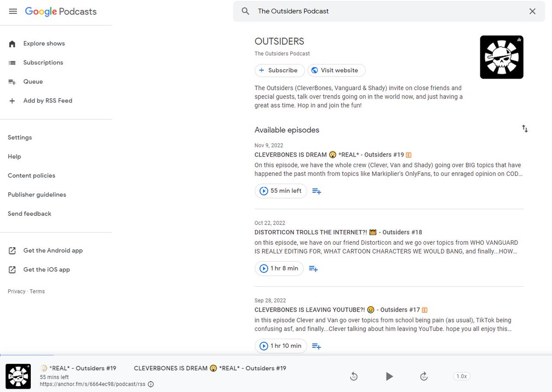
Task: Add Outsiders #19 to queue
Action: point(316,191)
